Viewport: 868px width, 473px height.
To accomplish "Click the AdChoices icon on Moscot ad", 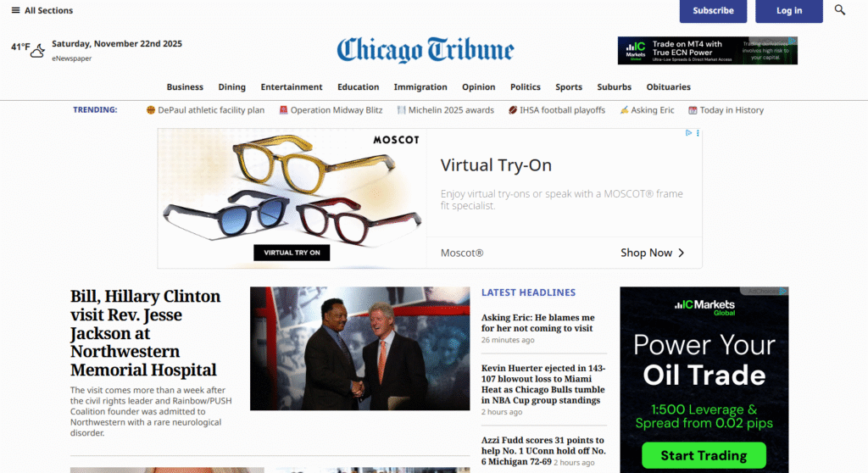I will click(x=688, y=133).
